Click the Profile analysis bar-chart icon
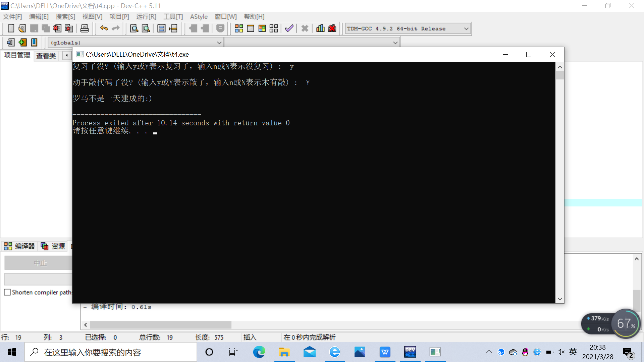Viewport: 644px width, 362px height. click(320, 28)
